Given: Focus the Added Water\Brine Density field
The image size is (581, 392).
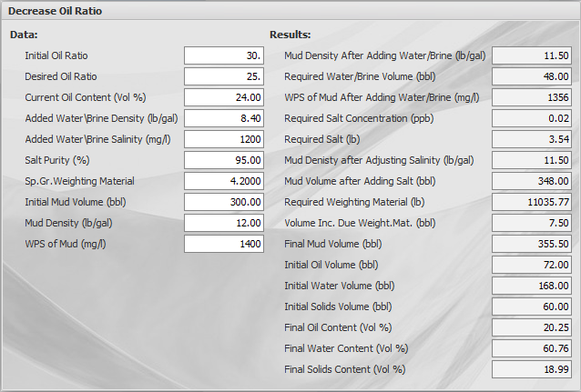Looking at the screenshot, I should [224, 118].
